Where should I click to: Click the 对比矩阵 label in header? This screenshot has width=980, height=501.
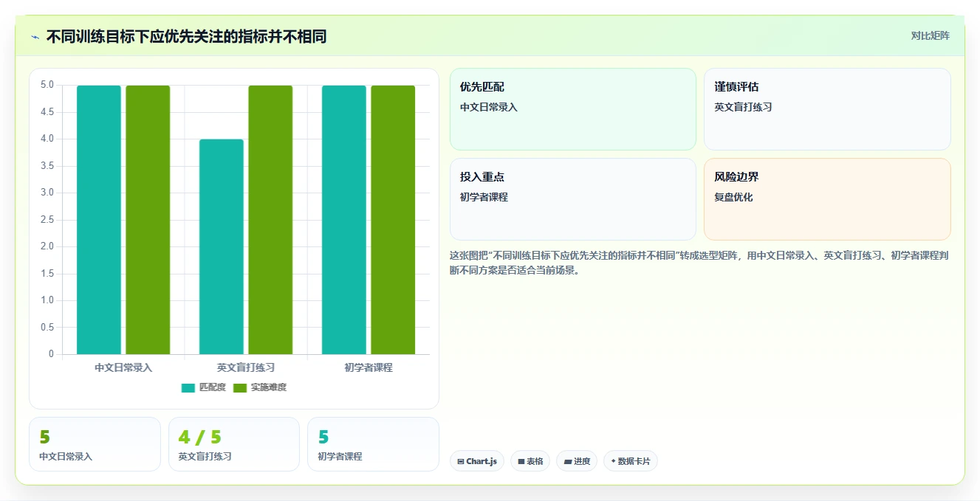930,35
